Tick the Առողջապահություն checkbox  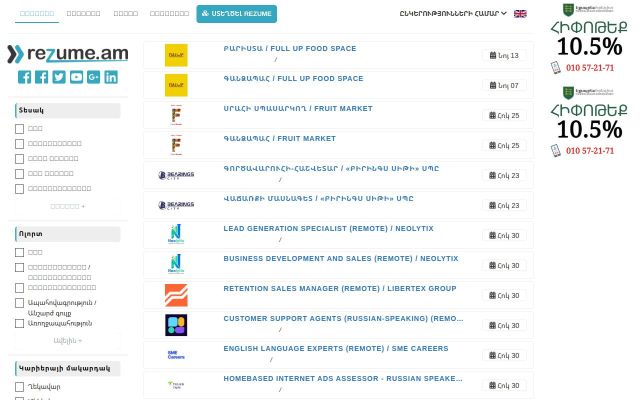click(x=19, y=323)
